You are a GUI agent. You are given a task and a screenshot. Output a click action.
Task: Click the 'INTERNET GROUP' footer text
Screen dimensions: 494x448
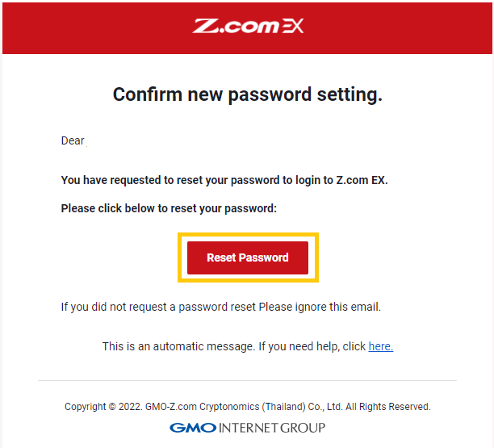tap(272, 427)
